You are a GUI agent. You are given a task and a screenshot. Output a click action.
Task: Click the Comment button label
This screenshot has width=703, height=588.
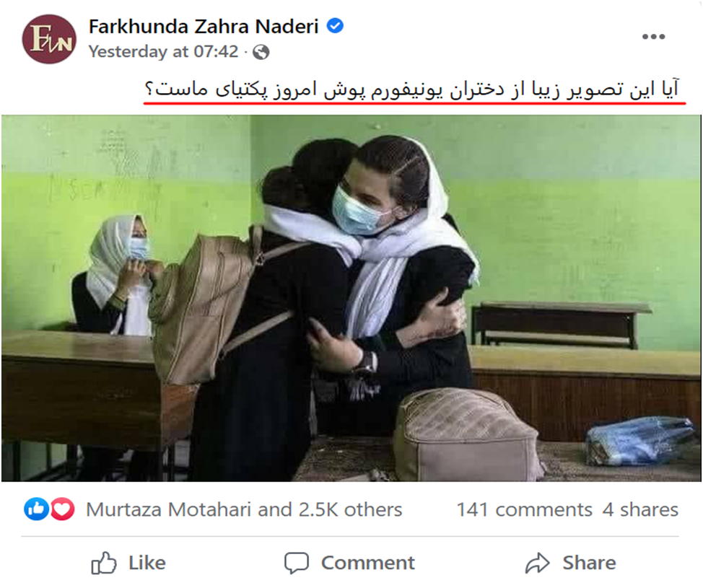[367, 563]
